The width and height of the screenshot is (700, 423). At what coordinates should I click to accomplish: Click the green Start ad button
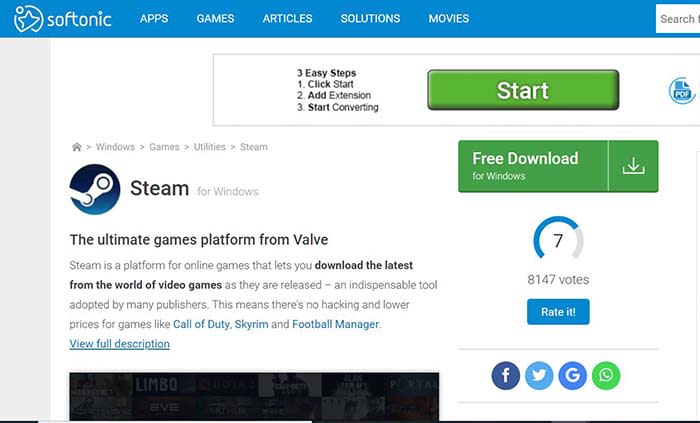tap(523, 90)
